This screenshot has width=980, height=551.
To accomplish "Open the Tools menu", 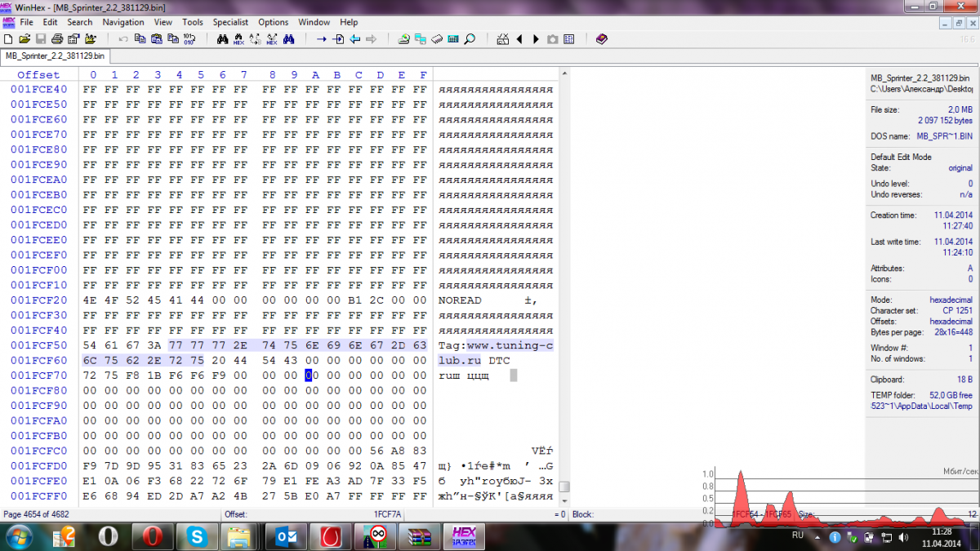I will pos(193,22).
